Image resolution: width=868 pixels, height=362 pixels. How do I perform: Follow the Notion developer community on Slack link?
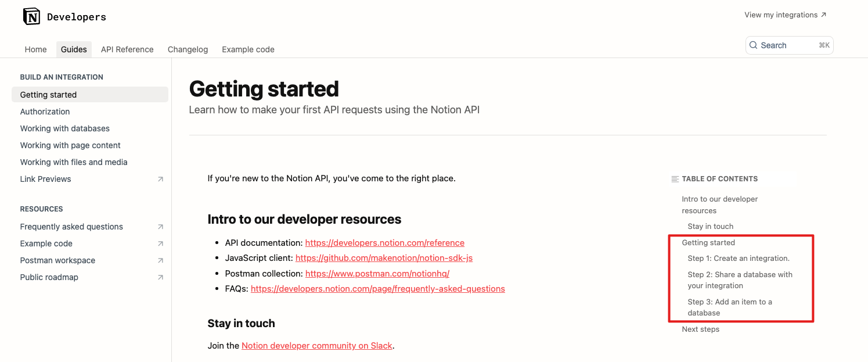point(316,346)
